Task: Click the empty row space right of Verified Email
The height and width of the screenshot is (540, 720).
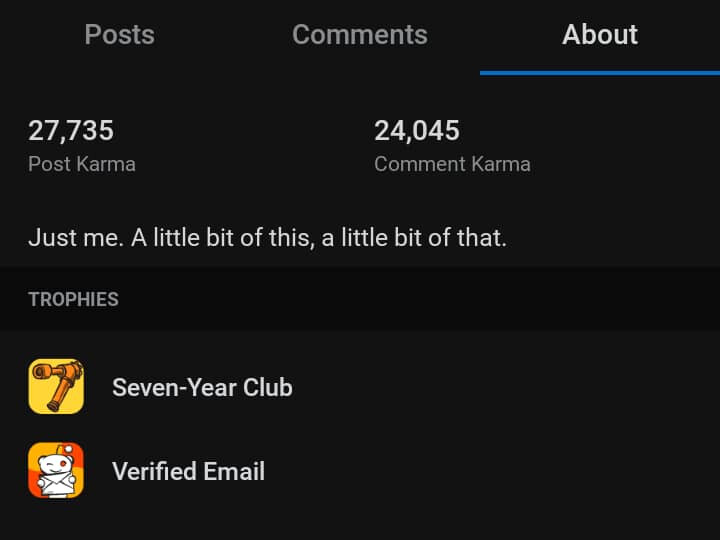Action: pos(491,471)
